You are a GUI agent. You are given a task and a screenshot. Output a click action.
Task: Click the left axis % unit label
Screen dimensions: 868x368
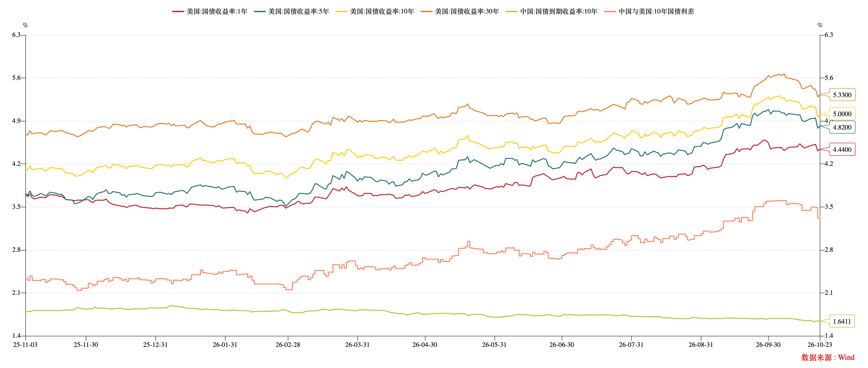(25, 25)
